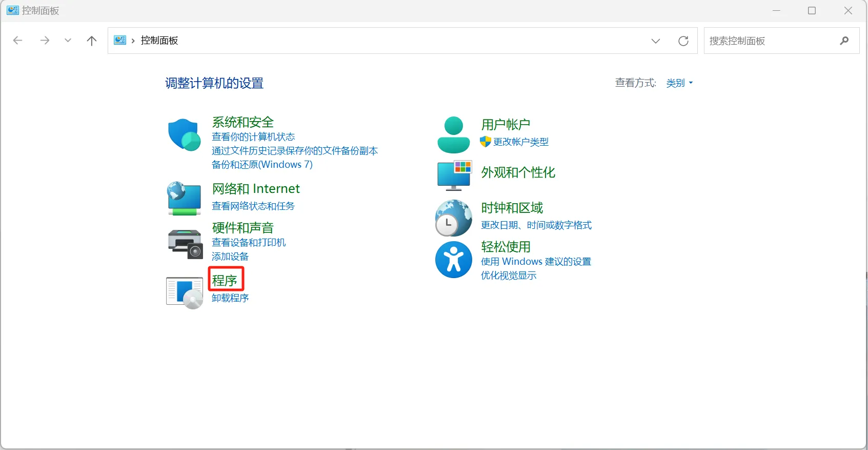Open the 程序 heading link
The height and width of the screenshot is (450, 868).
pos(225,281)
